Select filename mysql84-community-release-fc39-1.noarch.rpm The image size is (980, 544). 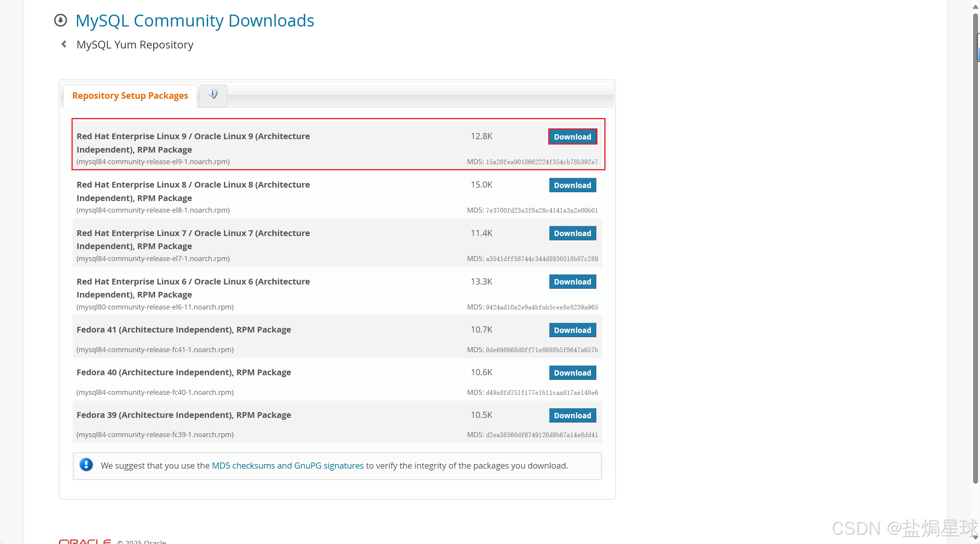click(x=155, y=435)
